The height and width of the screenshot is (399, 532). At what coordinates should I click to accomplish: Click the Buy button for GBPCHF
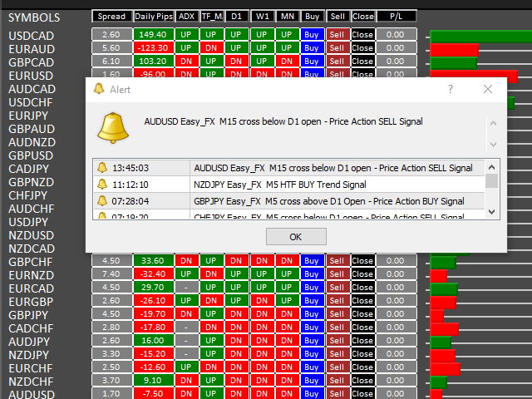[312, 260]
